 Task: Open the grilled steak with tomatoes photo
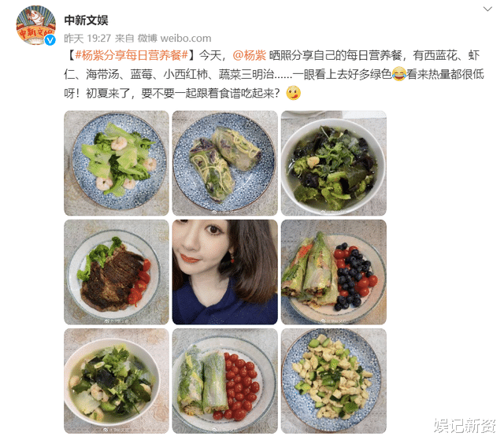(x=117, y=272)
